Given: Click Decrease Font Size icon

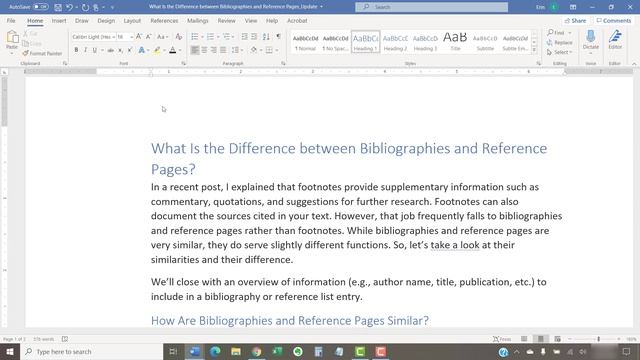Looking at the screenshot, I should pos(149,37).
